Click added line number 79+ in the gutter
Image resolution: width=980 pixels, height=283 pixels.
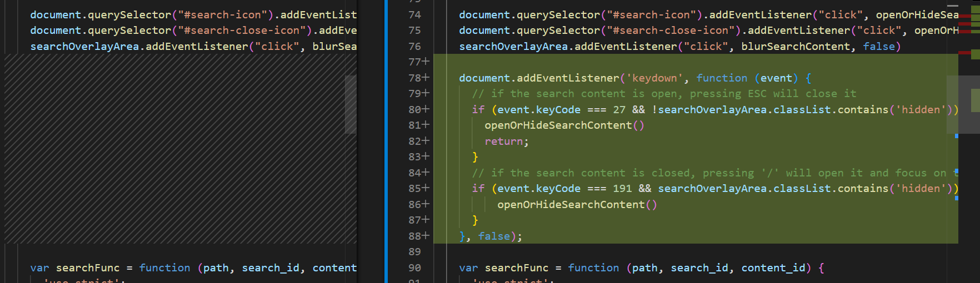click(x=419, y=94)
